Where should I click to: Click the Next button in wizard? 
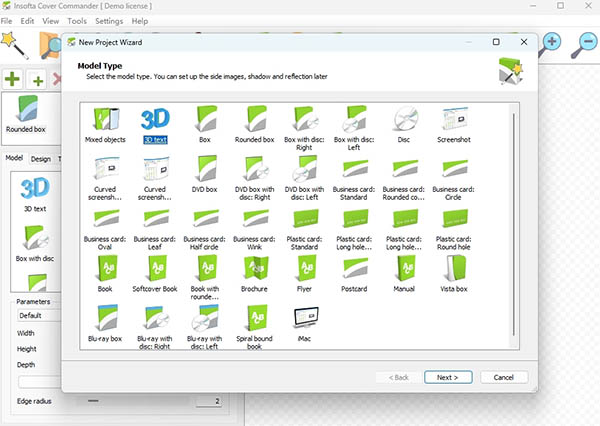pyautogui.click(x=448, y=377)
